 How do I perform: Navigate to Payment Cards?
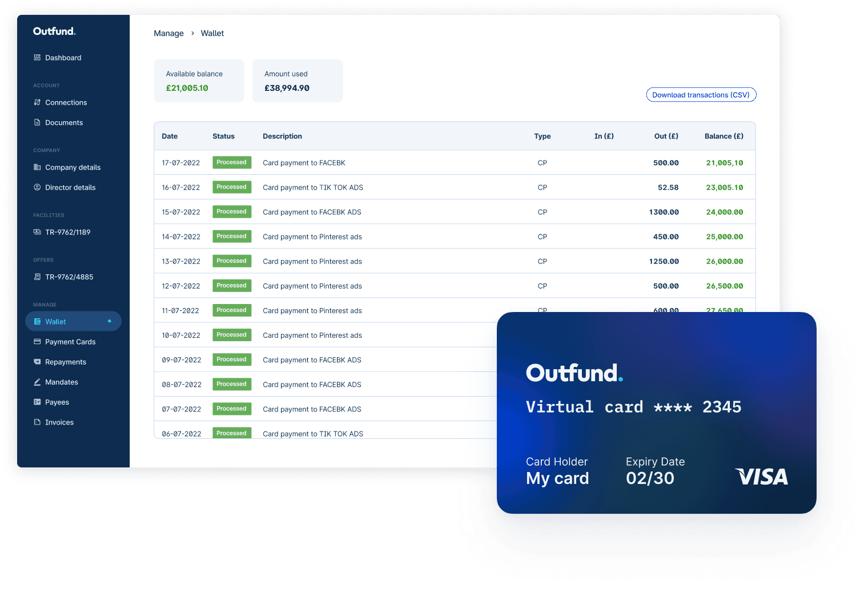point(70,342)
